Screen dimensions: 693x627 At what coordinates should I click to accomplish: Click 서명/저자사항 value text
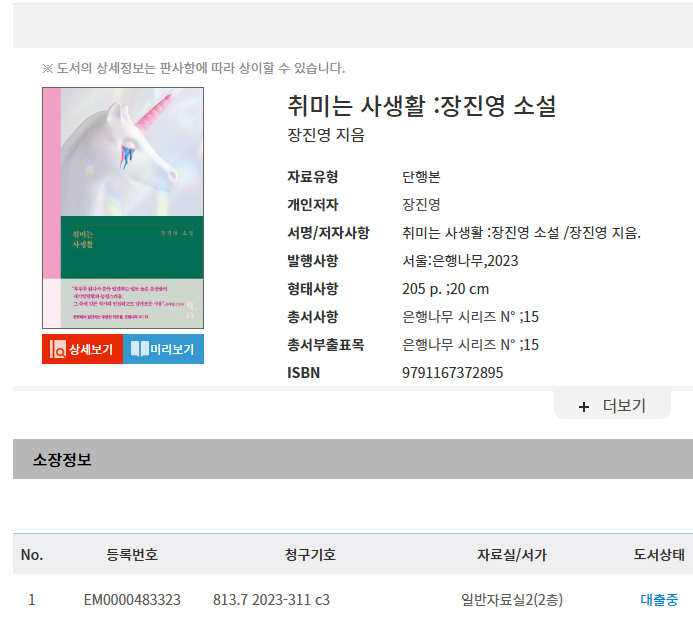[522, 233]
